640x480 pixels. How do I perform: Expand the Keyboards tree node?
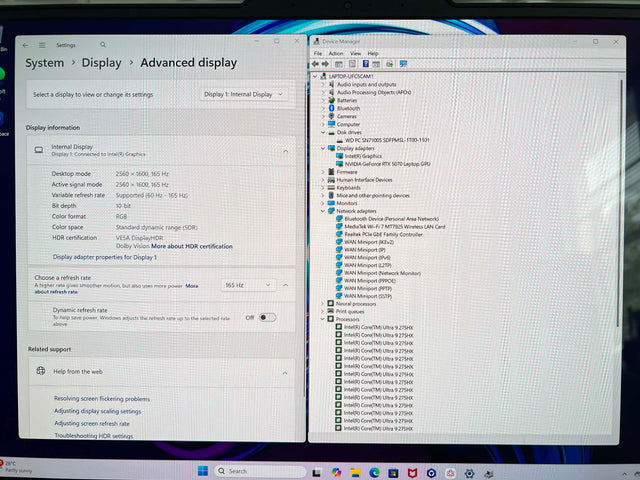tap(323, 188)
